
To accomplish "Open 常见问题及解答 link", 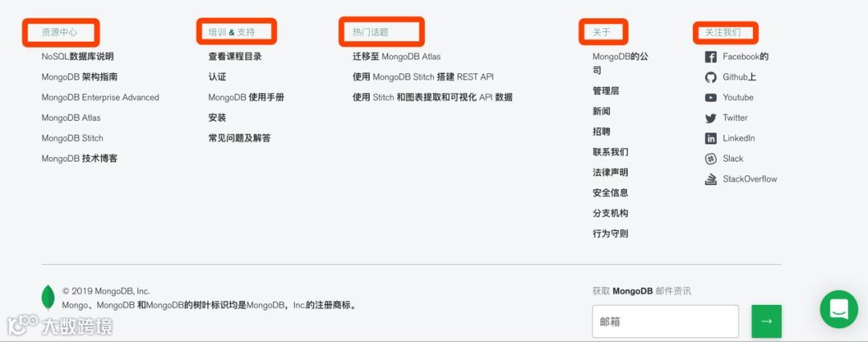I will [240, 138].
